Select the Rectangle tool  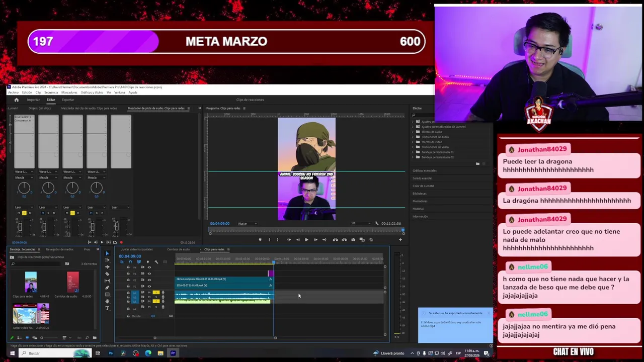(x=107, y=294)
